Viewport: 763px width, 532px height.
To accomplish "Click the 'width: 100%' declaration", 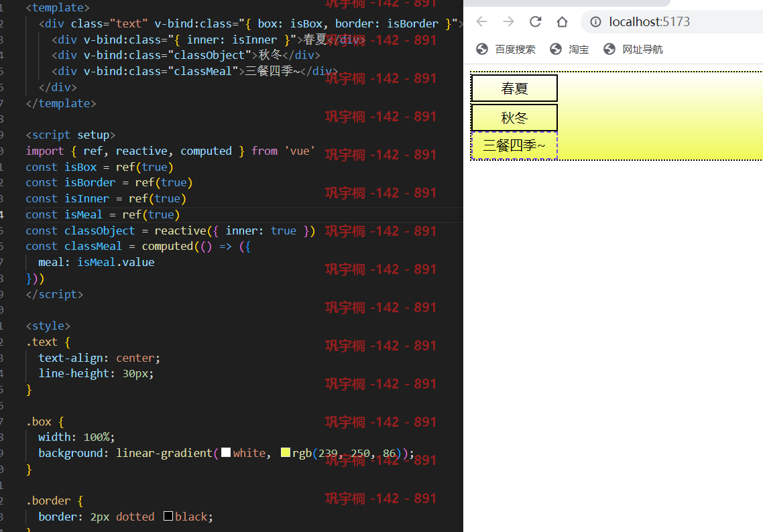I will (x=77, y=437).
